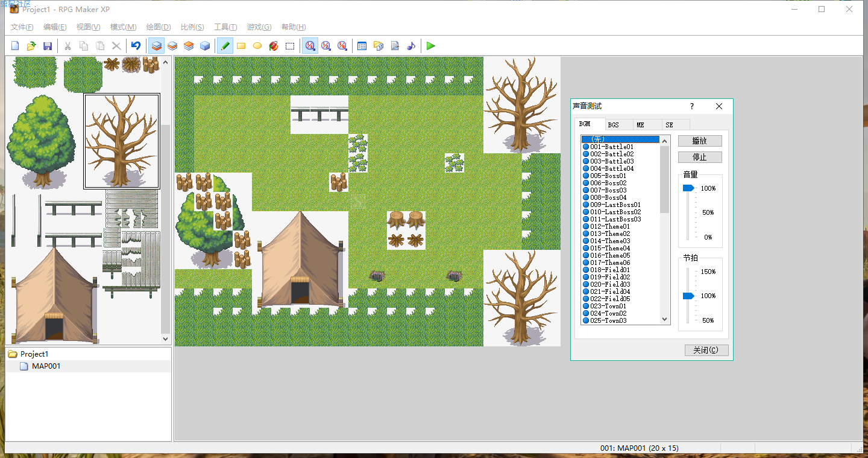Select 012-Theme01 in the BGM list
Viewport: 868px width, 458px height.
click(611, 226)
